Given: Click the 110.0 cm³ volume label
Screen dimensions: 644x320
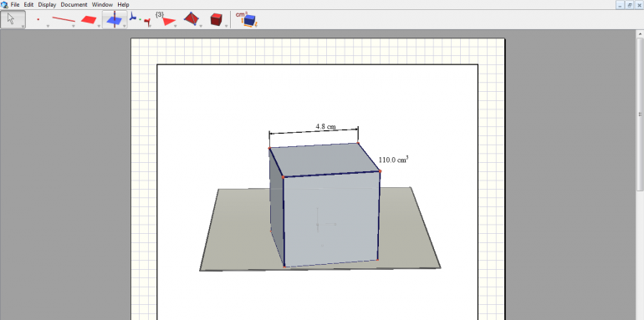Looking at the screenshot, I should coord(393,160).
